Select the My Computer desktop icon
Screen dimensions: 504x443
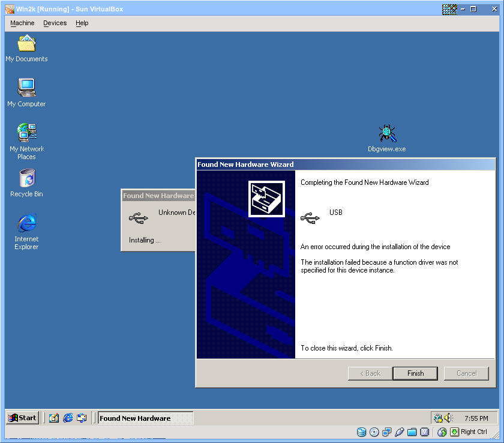tap(26, 88)
